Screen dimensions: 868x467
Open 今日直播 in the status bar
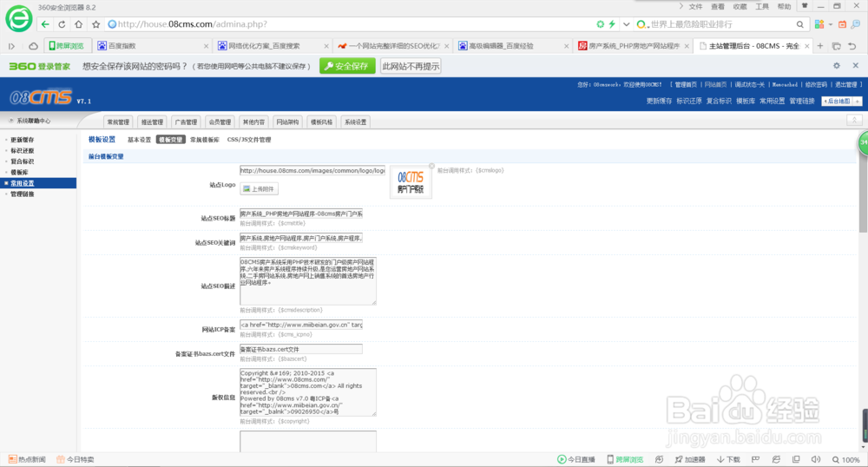point(576,460)
